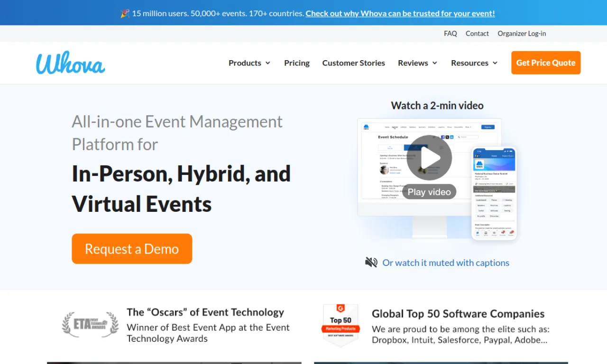The image size is (607, 364).
Task: Open the FAQ link
Action: [451, 34]
